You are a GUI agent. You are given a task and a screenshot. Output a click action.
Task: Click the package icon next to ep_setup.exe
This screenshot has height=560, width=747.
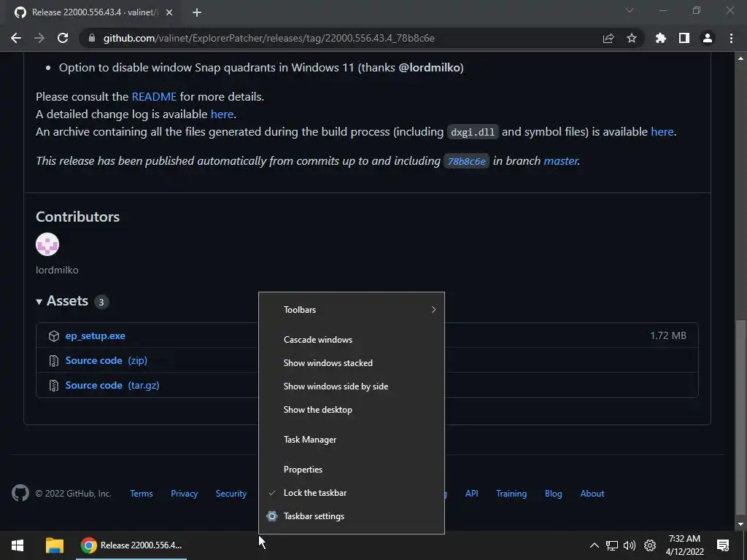[x=54, y=335]
